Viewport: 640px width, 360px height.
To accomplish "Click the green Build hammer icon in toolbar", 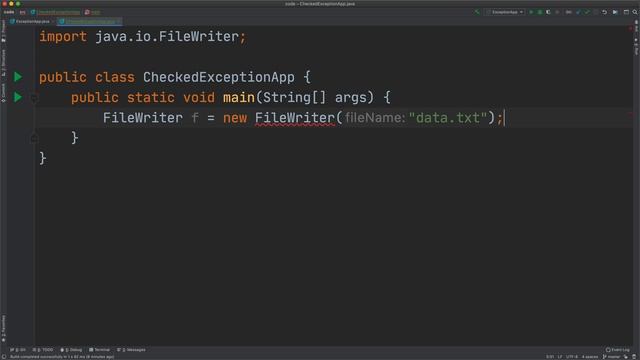I will pyautogui.click(x=477, y=12).
